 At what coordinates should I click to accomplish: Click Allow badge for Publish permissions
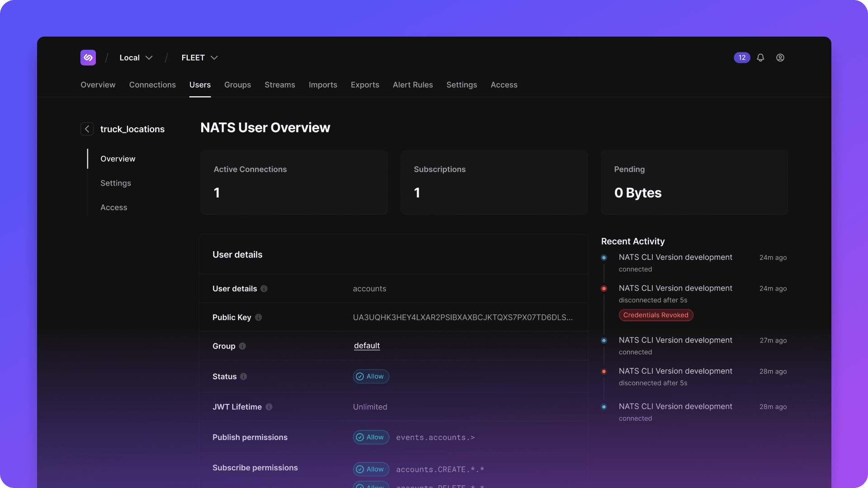click(x=371, y=437)
